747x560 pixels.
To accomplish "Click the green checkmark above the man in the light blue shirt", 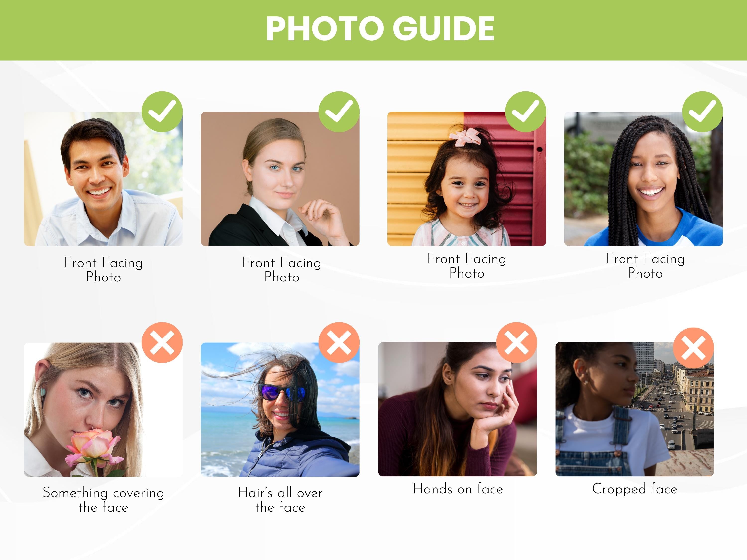I will (162, 112).
